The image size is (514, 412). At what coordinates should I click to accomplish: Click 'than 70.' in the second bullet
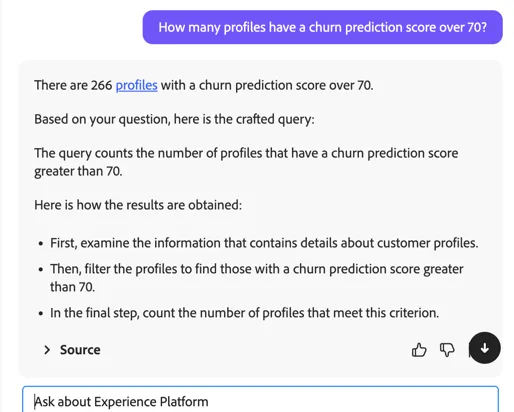72,287
